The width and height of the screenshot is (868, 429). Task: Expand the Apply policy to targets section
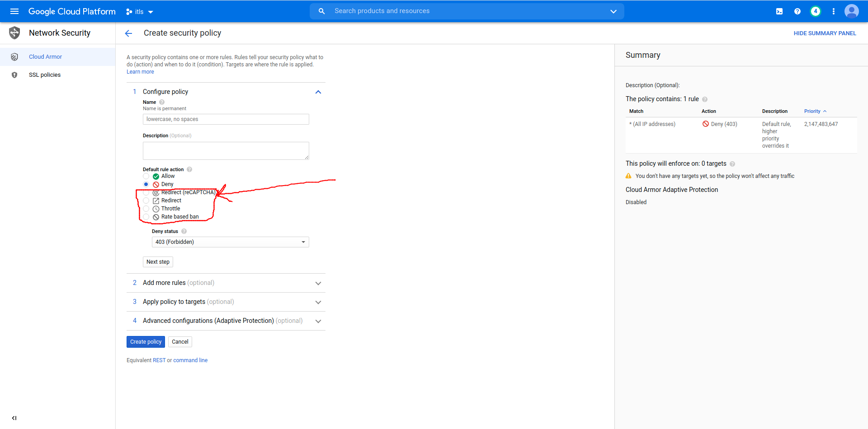tap(226, 302)
